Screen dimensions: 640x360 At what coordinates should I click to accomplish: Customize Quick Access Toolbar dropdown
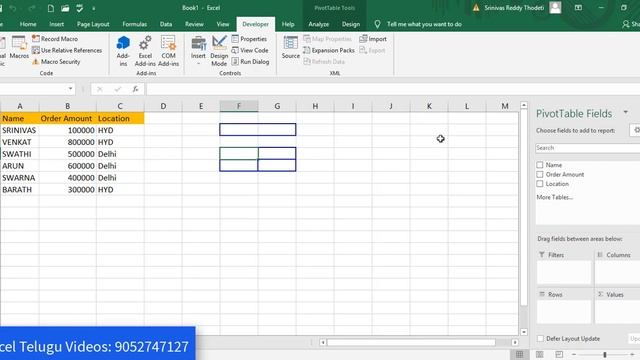point(93,8)
